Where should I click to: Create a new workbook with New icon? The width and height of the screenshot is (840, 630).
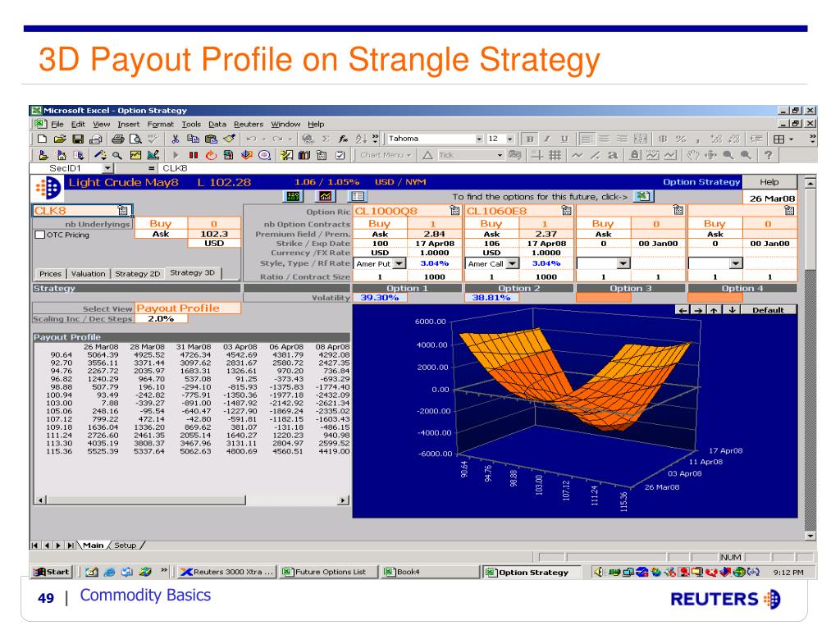[x=42, y=139]
